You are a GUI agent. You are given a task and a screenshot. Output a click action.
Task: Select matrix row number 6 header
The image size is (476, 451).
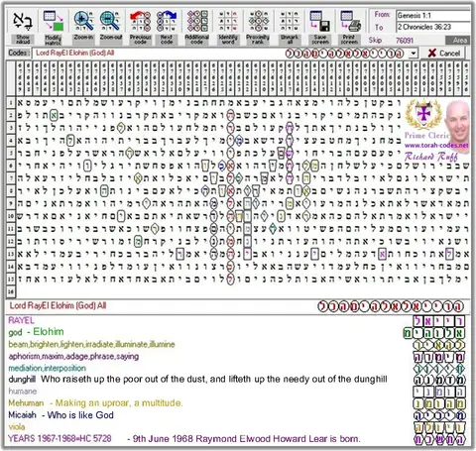click(11, 166)
